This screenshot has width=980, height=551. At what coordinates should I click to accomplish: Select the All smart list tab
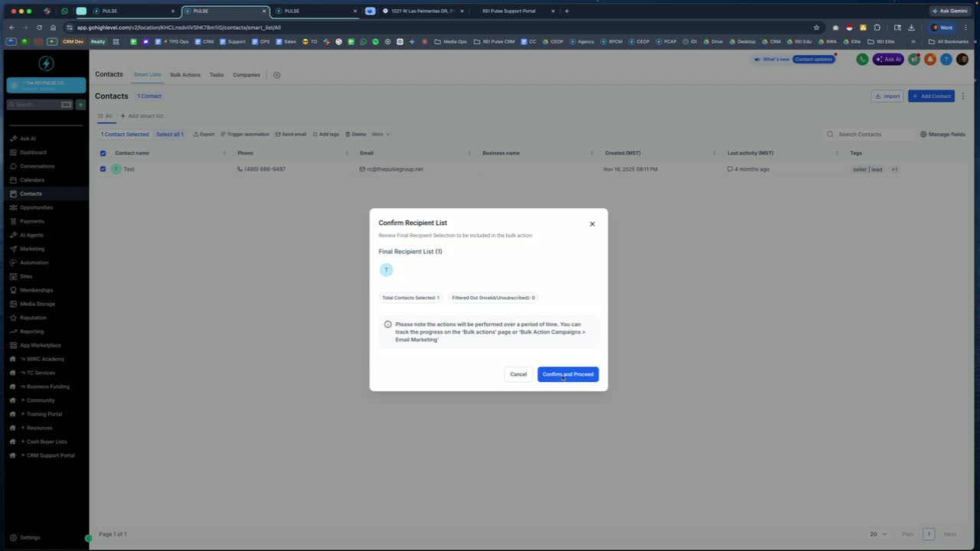pyautogui.click(x=104, y=116)
